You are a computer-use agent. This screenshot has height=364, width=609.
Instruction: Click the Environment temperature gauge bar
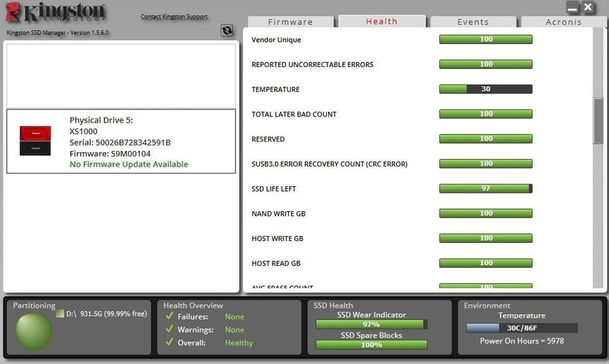[x=521, y=328]
